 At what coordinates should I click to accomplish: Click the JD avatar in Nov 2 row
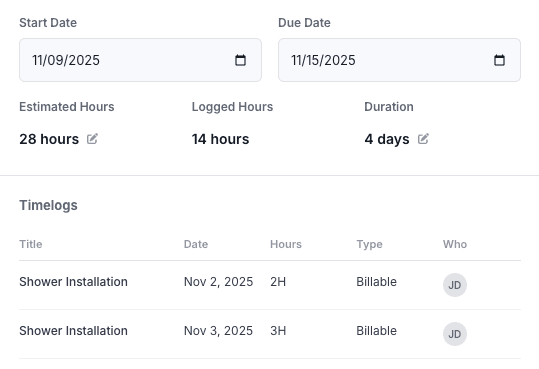point(454,285)
